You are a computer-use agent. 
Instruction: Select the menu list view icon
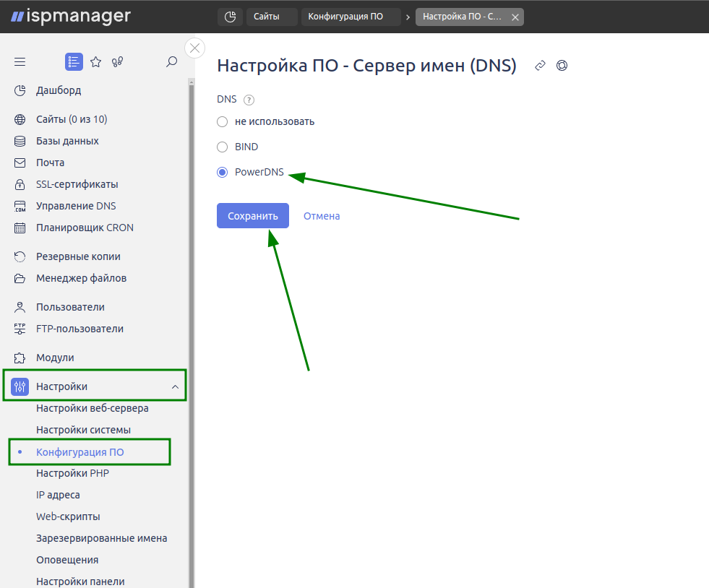tap(74, 62)
